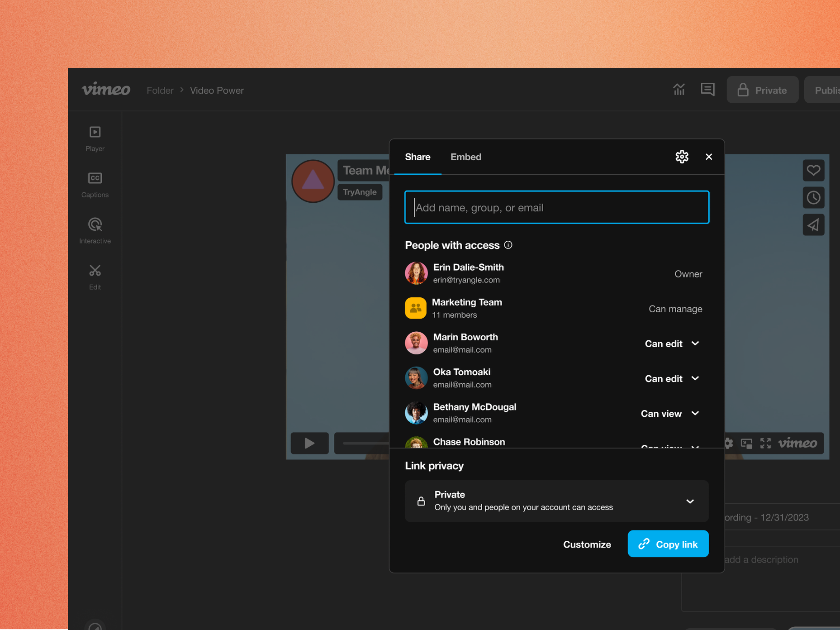Click the paper plane share icon on video
This screenshot has height=630, width=840.
813,224
